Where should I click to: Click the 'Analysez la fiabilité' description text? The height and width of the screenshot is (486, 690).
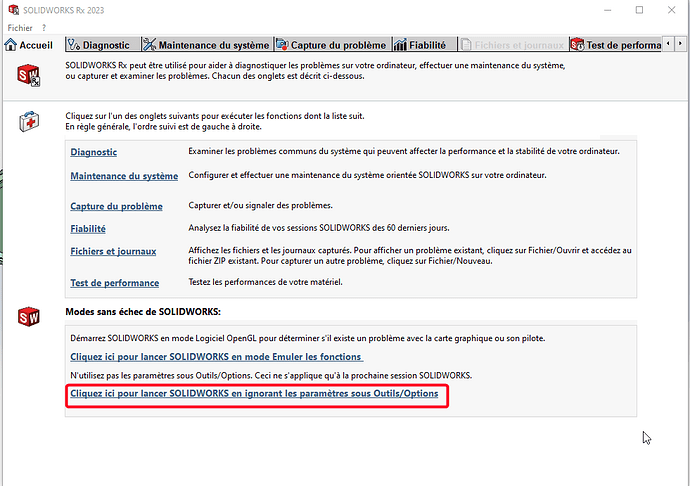point(319,228)
